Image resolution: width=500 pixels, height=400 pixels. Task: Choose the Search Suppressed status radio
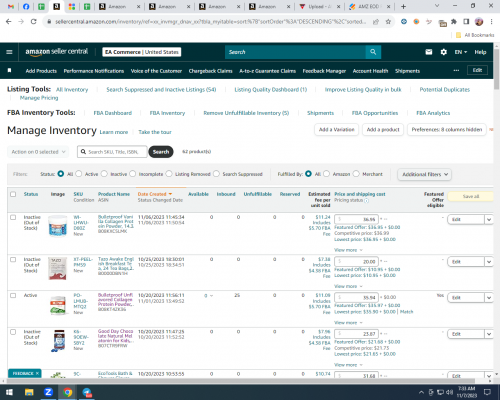point(216,174)
